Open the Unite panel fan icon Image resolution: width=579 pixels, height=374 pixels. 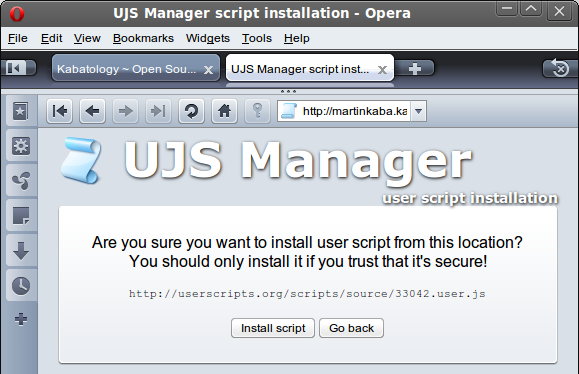coord(21,181)
